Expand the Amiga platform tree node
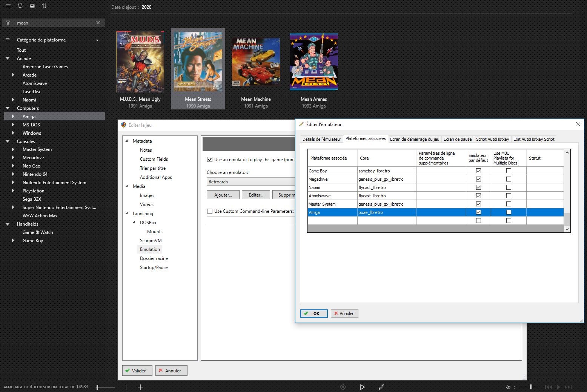The height and width of the screenshot is (392, 587). pos(13,117)
